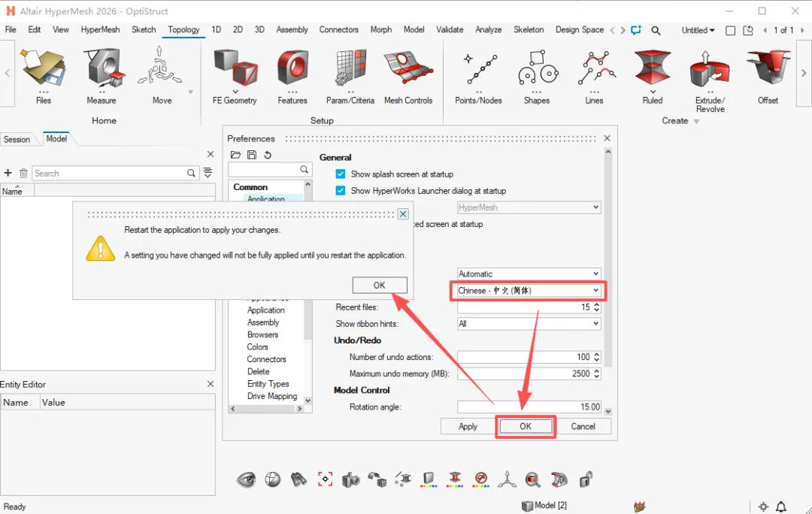Switch to the Topology ribbon tab

tap(183, 29)
